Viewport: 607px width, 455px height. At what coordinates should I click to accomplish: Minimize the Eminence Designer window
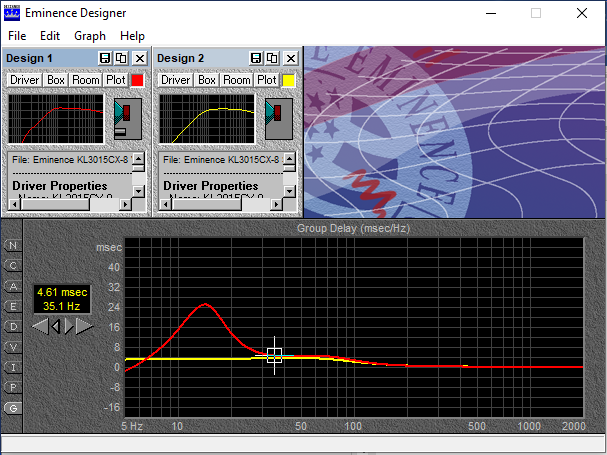pyautogui.click(x=491, y=13)
